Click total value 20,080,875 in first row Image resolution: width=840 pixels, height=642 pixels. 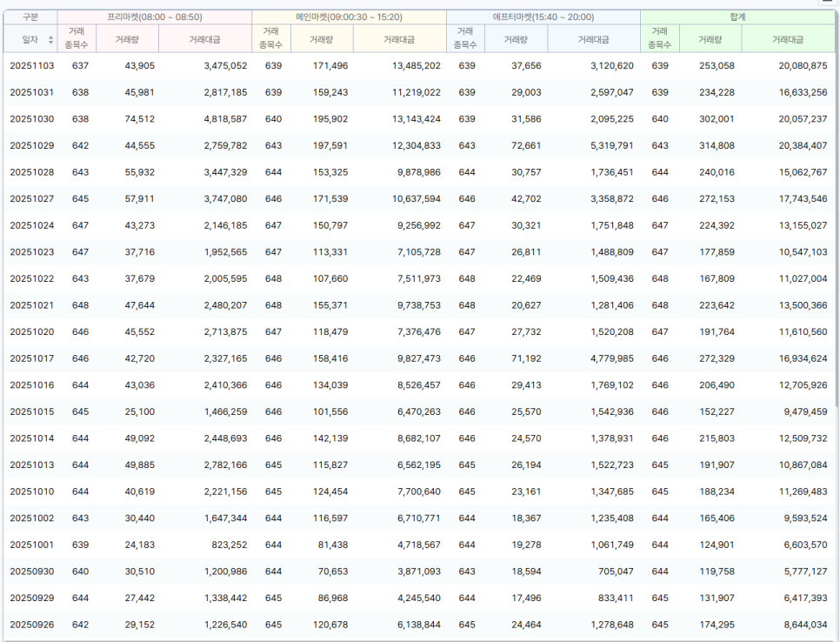[794, 66]
